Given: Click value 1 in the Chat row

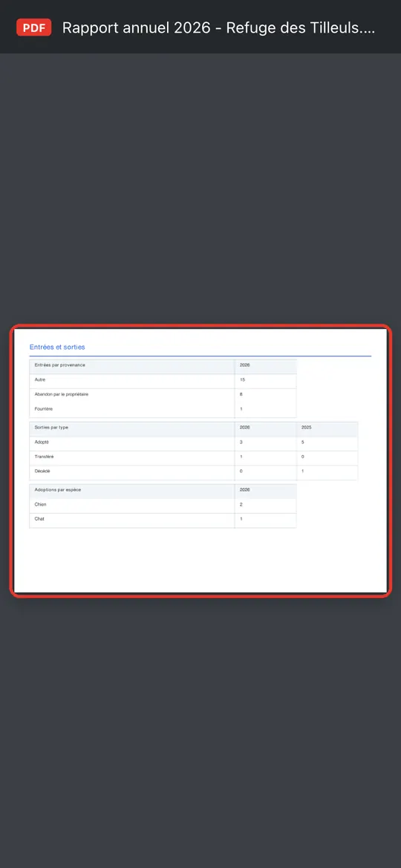Looking at the screenshot, I should [241, 519].
